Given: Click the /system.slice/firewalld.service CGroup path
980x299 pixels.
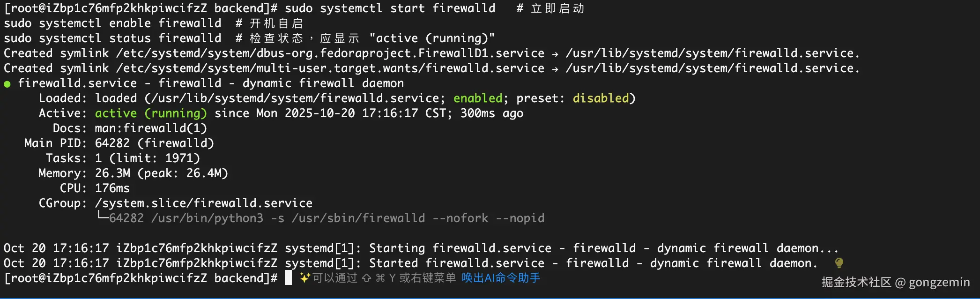Looking at the screenshot, I should pyautogui.click(x=204, y=203).
